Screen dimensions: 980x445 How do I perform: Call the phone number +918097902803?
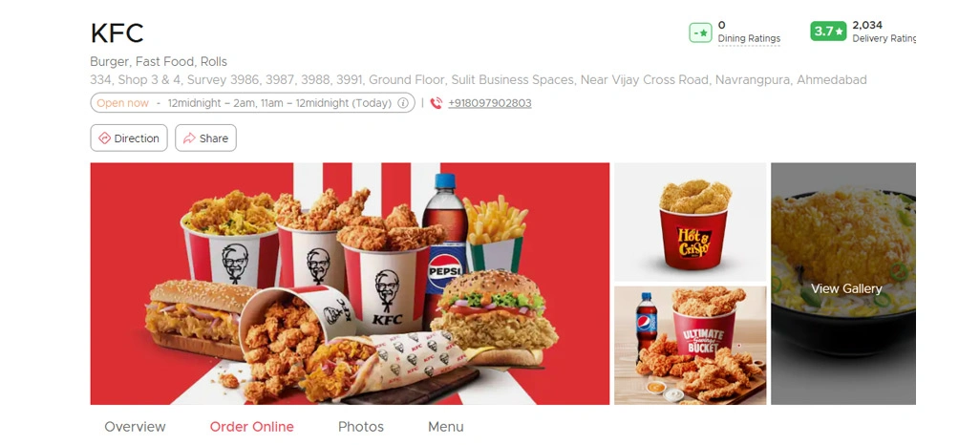point(490,103)
